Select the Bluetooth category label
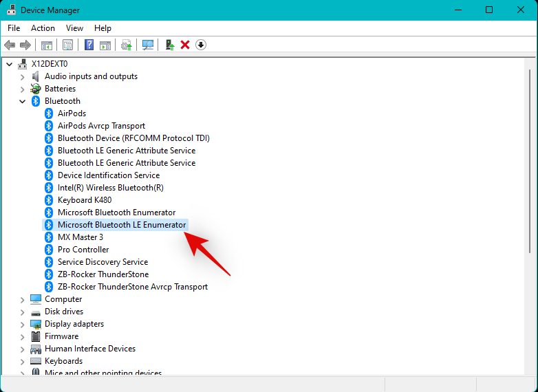The height and width of the screenshot is (392, 538). point(63,101)
